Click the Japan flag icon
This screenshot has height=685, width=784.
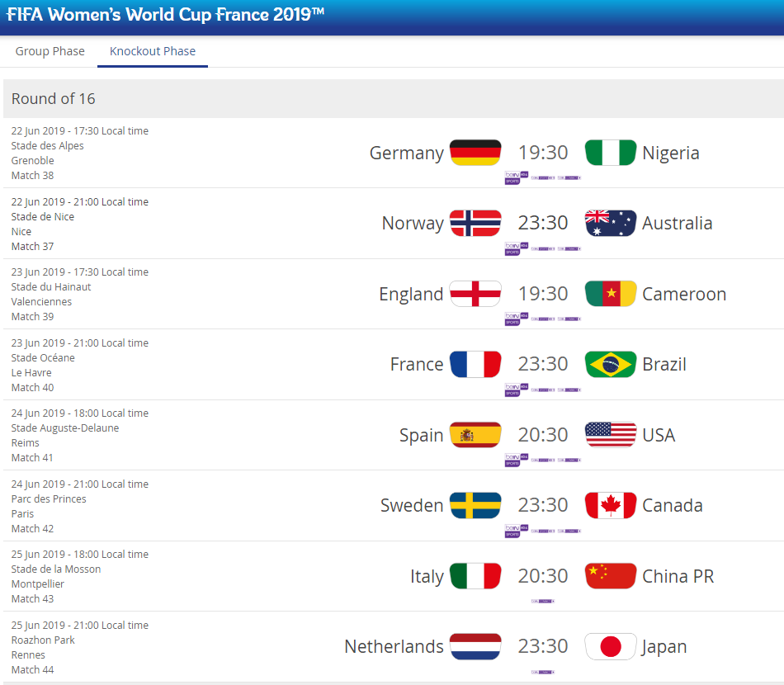tap(611, 646)
